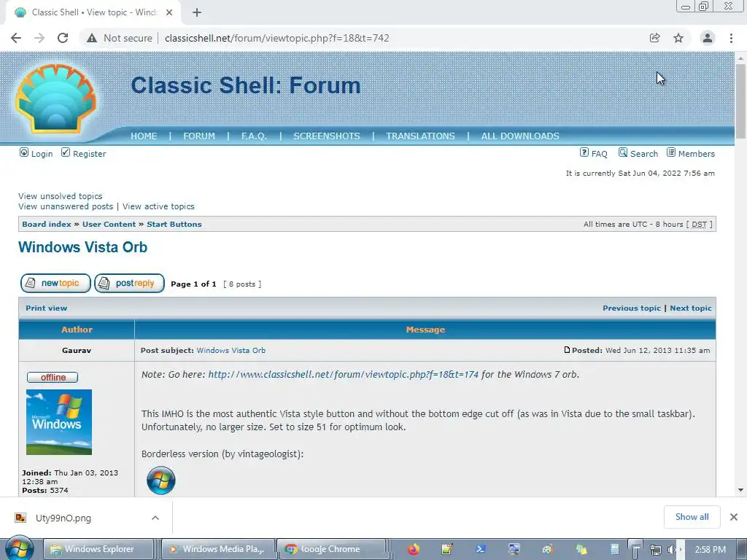747x560 pixels.
Task: Open User Content breadcrumb
Action: click(x=109, y=225)
